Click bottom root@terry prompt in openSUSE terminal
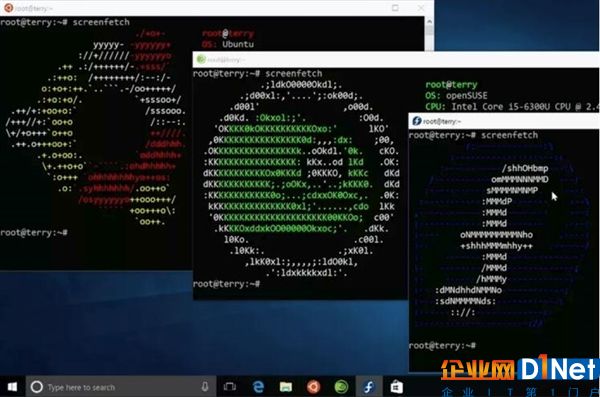600x397 pixels. pos(227,284)
